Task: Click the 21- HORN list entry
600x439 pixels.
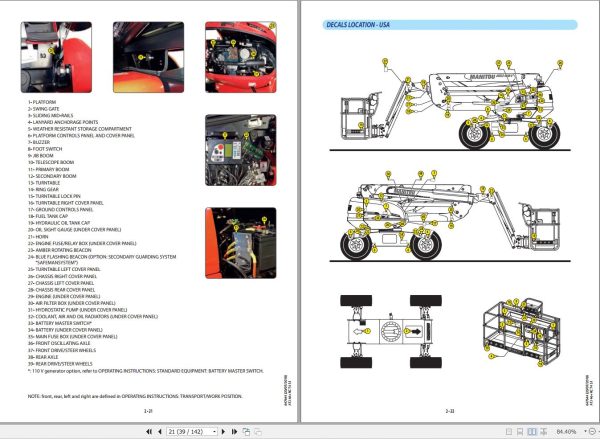Action: [38, 237]
